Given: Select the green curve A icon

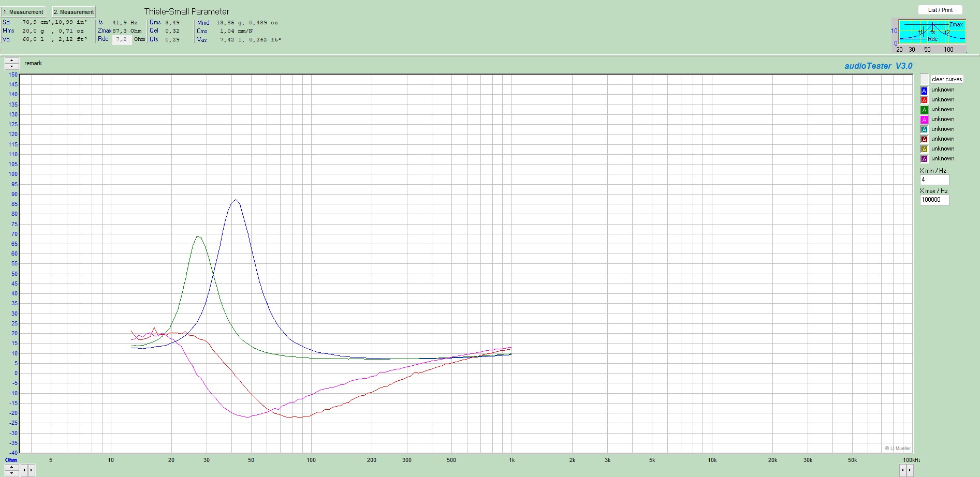Looking at the screenshot, I should (x=924, y=110).
